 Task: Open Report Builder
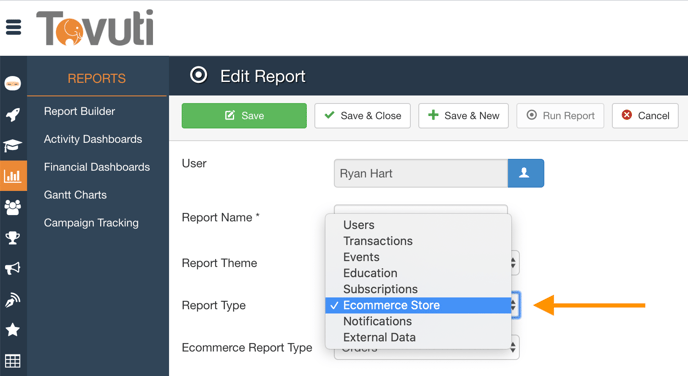pyautogui.click(x=79, y=111)
